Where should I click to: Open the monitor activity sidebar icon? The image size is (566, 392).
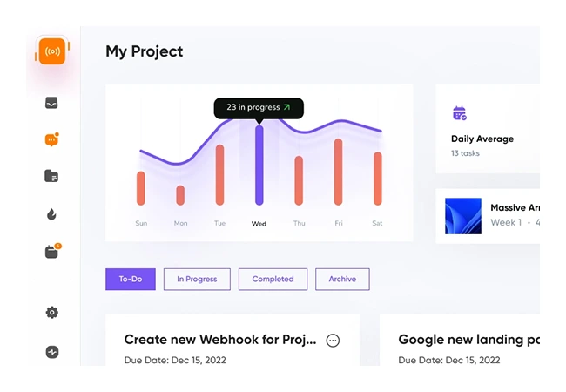point(52,103)
